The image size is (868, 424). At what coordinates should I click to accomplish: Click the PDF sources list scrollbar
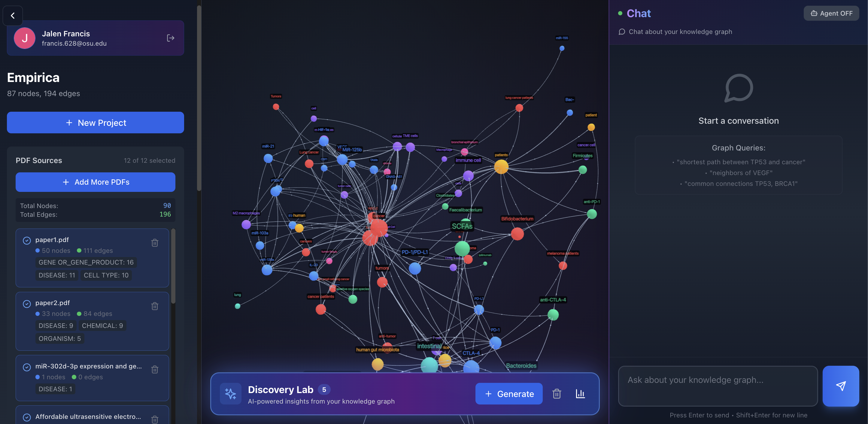[173, 266]
